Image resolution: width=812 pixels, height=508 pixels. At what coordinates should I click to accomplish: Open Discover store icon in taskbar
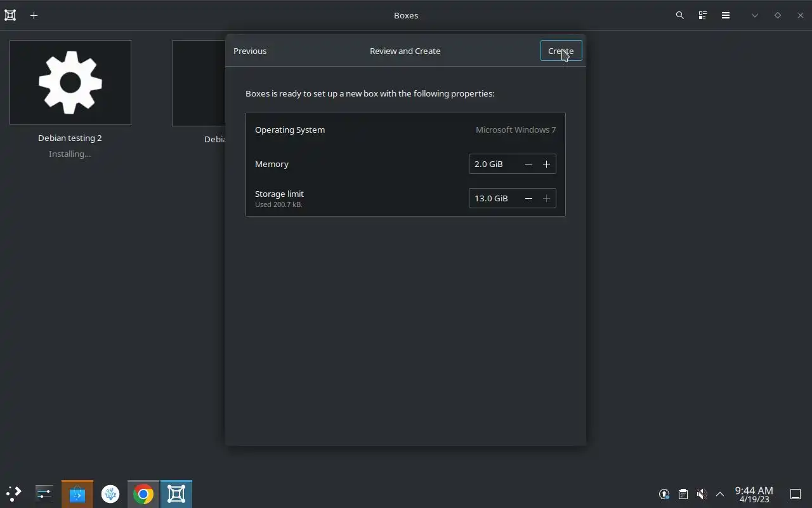pyautogui.click(x=77, y=493)
